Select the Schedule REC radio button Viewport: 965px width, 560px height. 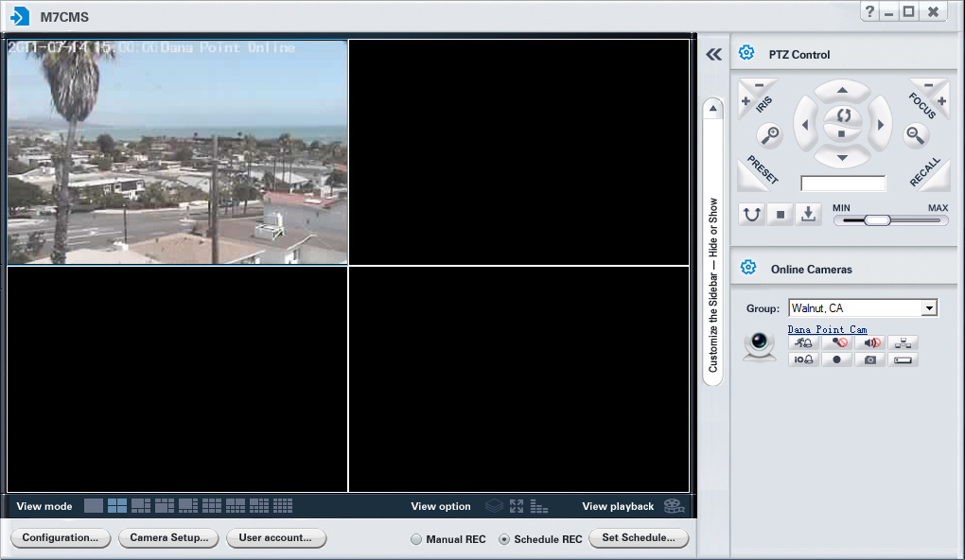pos(504,539)
